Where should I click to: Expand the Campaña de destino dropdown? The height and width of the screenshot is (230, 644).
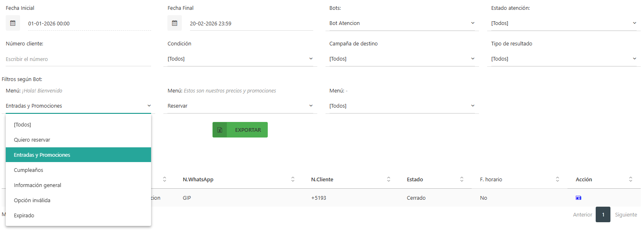(402, 59)
